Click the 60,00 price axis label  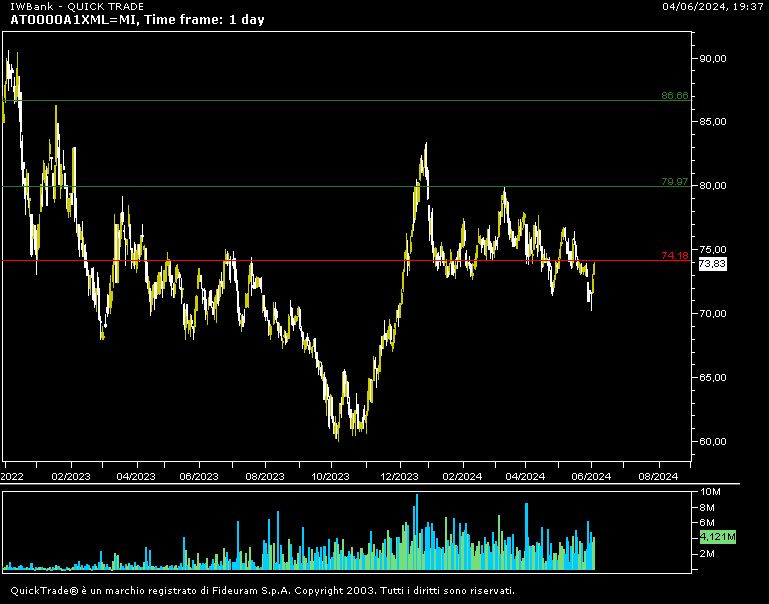tap(713, 441)
